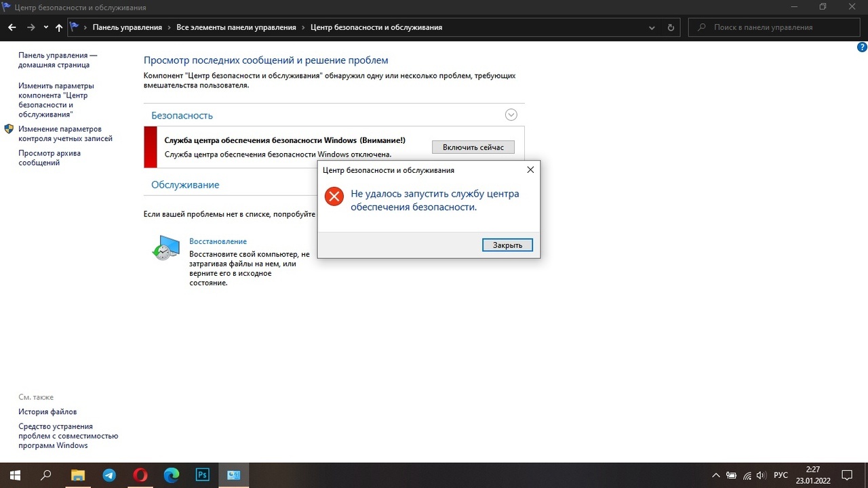Screen dimensions: 868x488
Task: Click 'Центр безопасности и обслуживания' breadcrumb
Action: tap(376, 28)
